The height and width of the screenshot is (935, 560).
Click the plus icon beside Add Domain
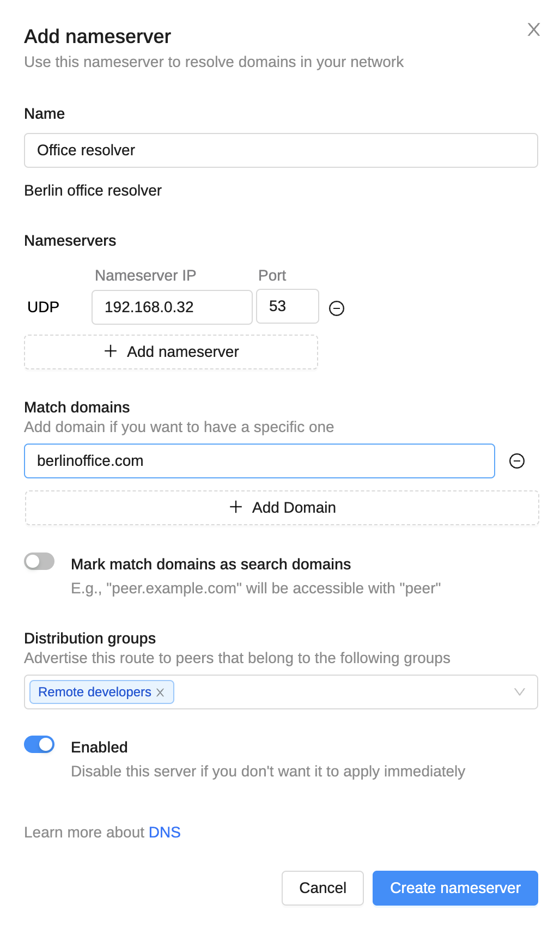[236, 507]
